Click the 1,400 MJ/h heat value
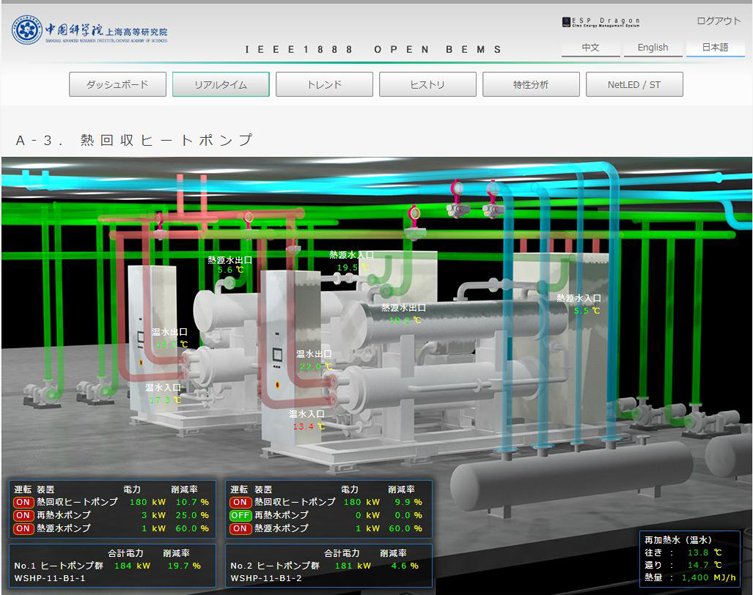753x595 pixels. point(709,578)
